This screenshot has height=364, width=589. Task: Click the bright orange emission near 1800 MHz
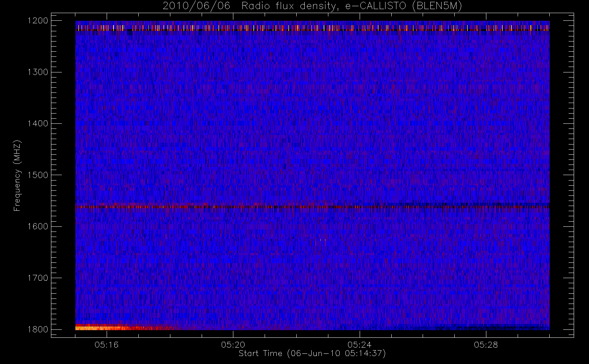click(x=109, y=327)
